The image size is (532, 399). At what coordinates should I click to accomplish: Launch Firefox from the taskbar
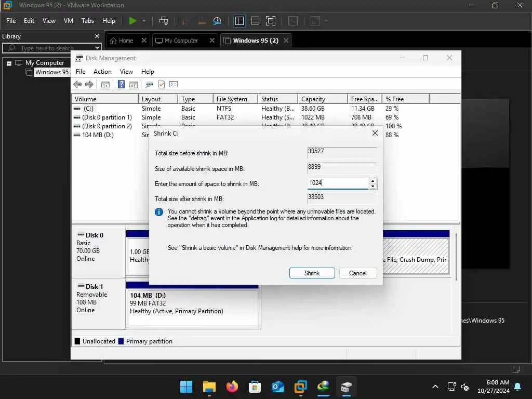coord(232,387)
